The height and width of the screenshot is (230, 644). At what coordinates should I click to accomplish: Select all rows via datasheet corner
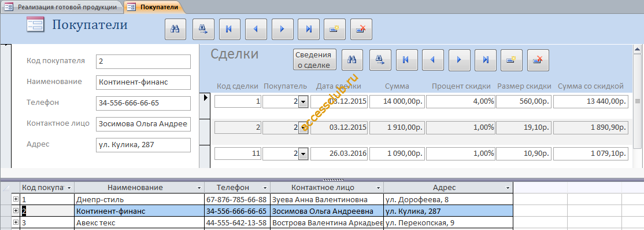pyautogui.click(x=6, y=188)
